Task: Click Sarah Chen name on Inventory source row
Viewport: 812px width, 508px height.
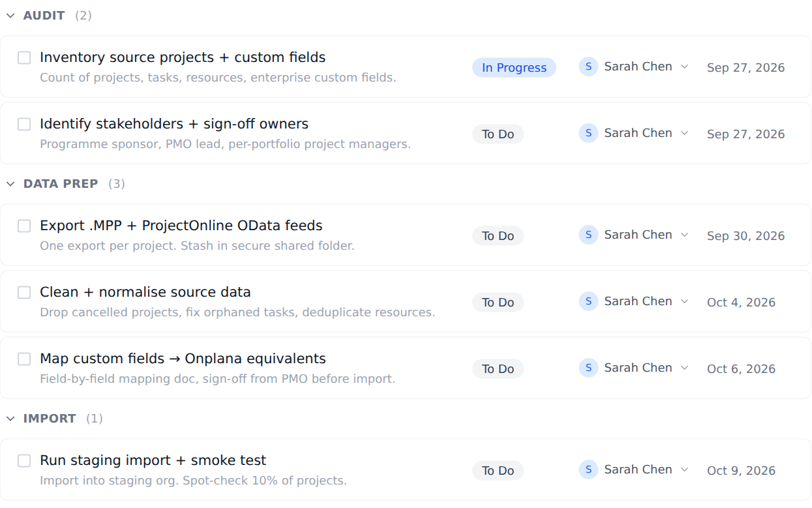Action: (638, 67)
